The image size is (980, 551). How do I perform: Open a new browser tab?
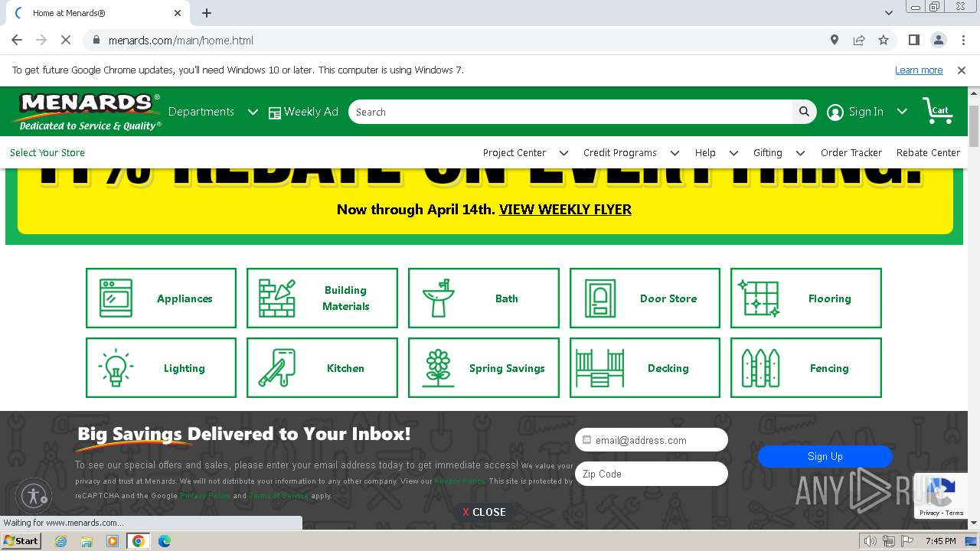(x=207, y=13)
